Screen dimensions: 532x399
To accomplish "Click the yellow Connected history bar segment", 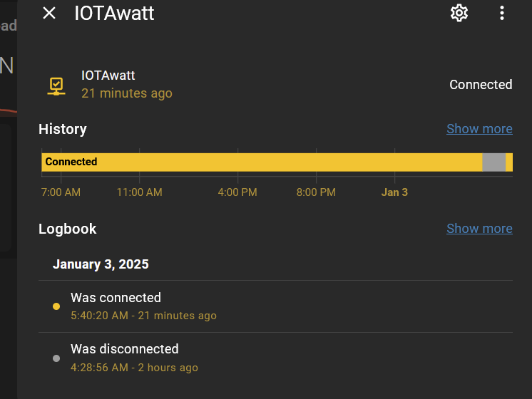I will click(x=262, y=162).
